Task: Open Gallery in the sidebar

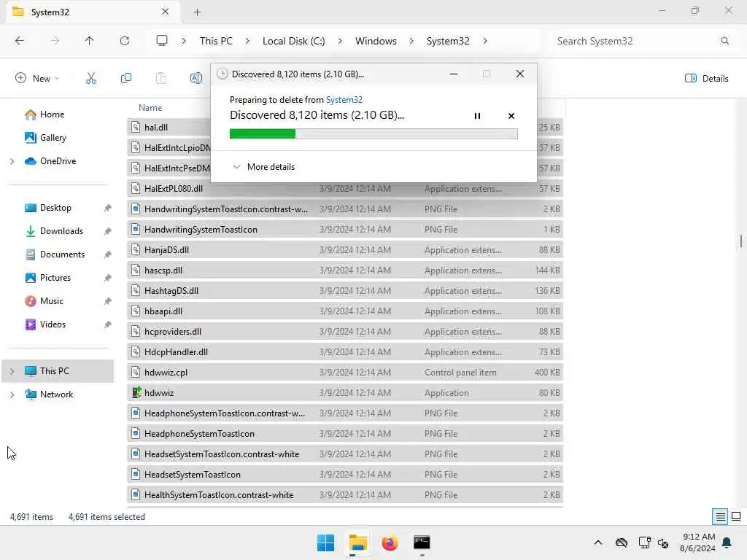Action: coord(53,138)
